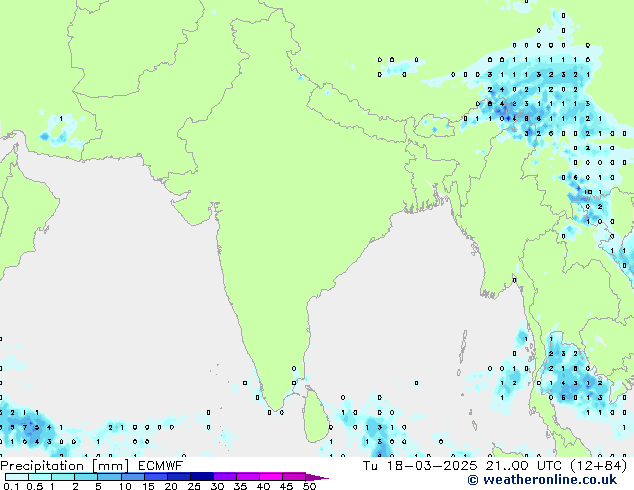Click the '25' legend scale label
This screenshot has height=490, width=634.
tap(194, 486)
